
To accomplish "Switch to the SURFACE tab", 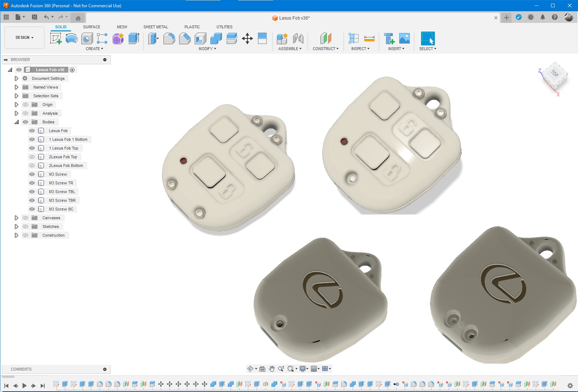I will (92, 27).
